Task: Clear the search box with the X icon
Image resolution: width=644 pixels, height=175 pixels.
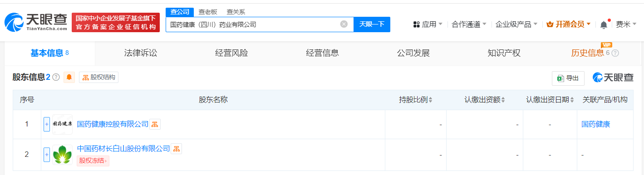Action: click(344, 24)
